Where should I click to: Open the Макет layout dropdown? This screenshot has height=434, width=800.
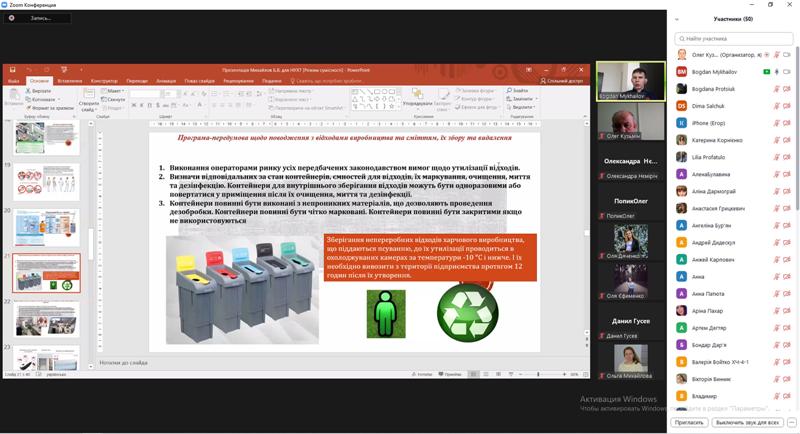pos(112,91)
